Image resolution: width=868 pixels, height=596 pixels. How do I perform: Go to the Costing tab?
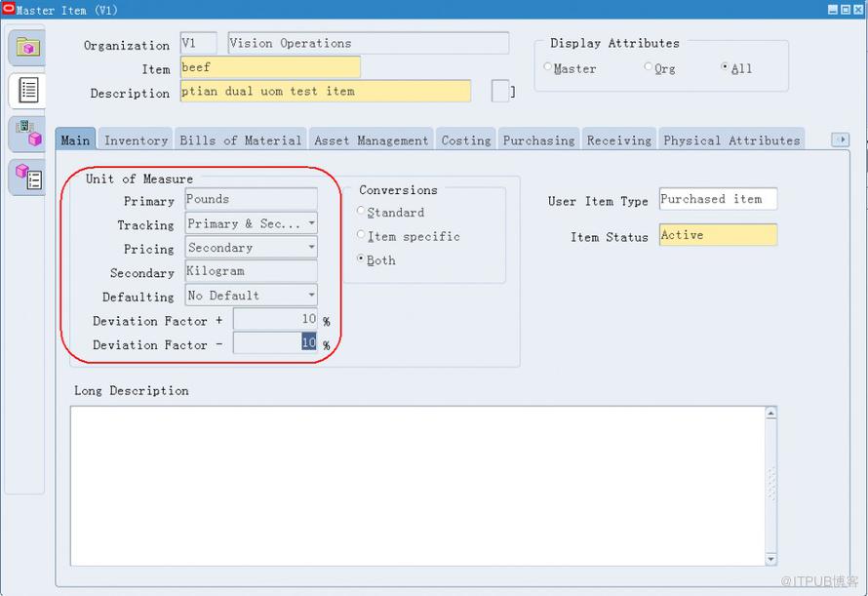[466, 140]
